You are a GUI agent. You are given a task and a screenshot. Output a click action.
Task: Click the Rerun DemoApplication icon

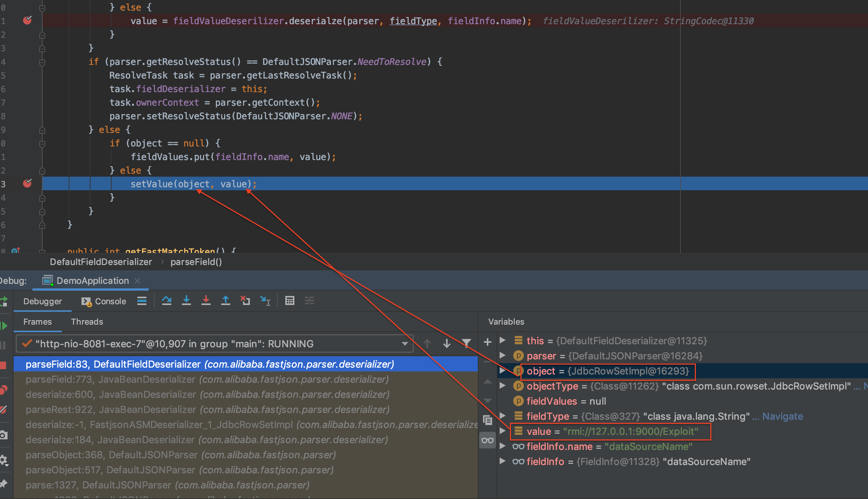click(4, 302)
